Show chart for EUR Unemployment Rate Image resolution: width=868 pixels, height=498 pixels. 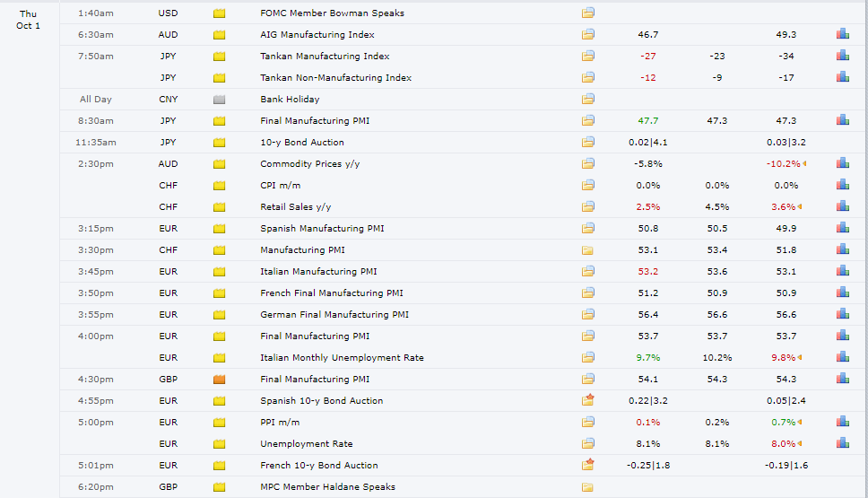(843, 443)
